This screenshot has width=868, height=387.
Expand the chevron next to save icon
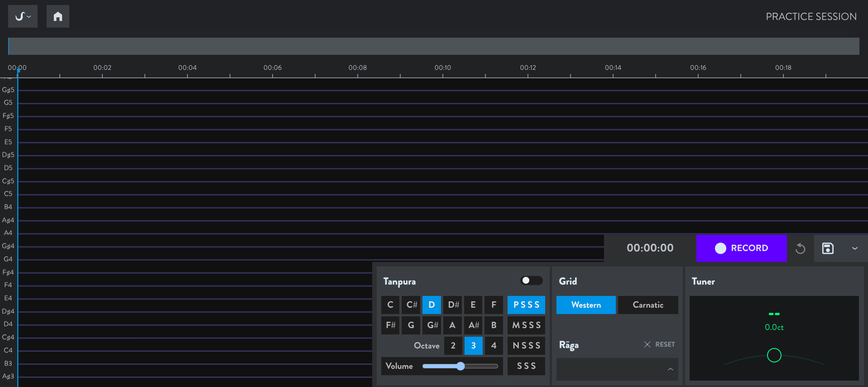[x=854, y=248]
